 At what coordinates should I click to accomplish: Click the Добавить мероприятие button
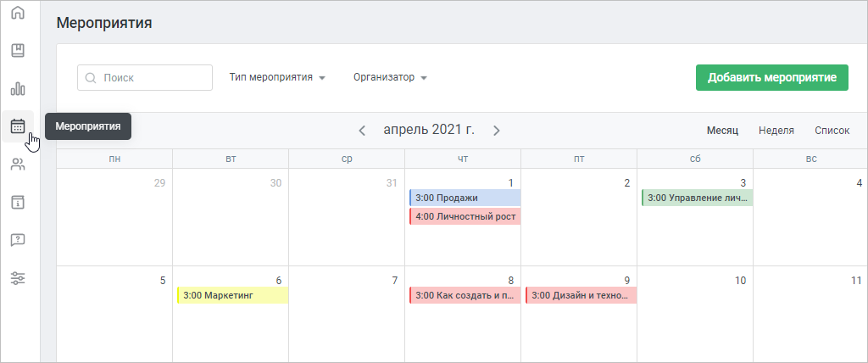pyautogui.click(x=771, y=77)
